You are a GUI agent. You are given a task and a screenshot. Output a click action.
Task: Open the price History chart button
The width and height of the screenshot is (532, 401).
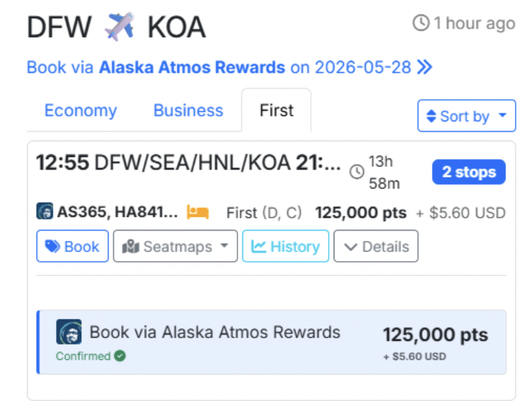click(x=285, y=246)
